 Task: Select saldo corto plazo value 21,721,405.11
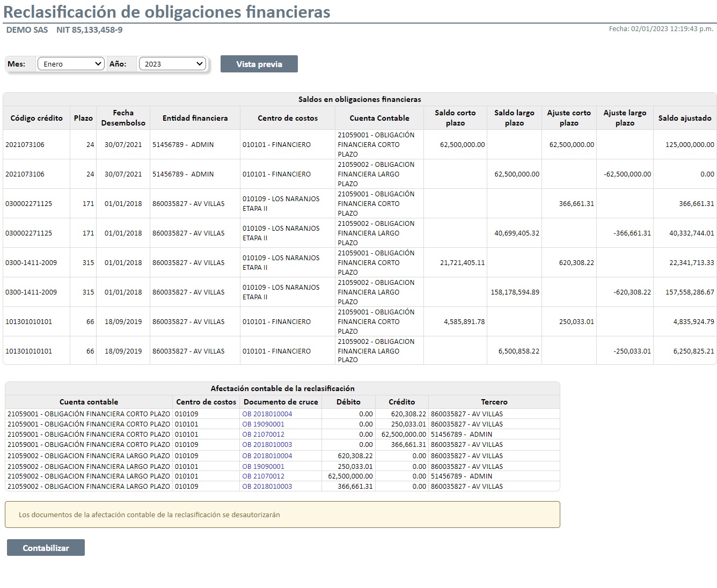tap(462, 263)
